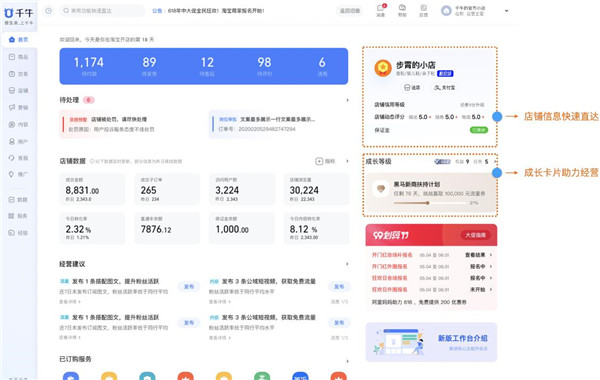Click the 黑马新商扶持计划 progress bar

pyautogui.click(x=430, y=203)
